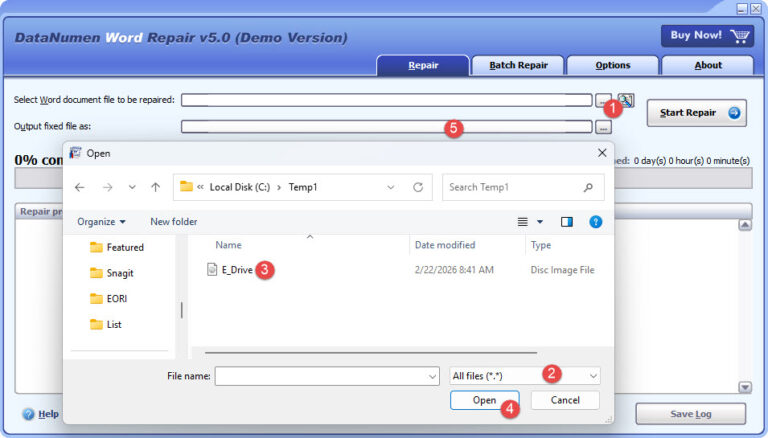This screenshot has height=438, width=768.
Task: Open the view options dropdown arrow
Action: tap(540, 222)
